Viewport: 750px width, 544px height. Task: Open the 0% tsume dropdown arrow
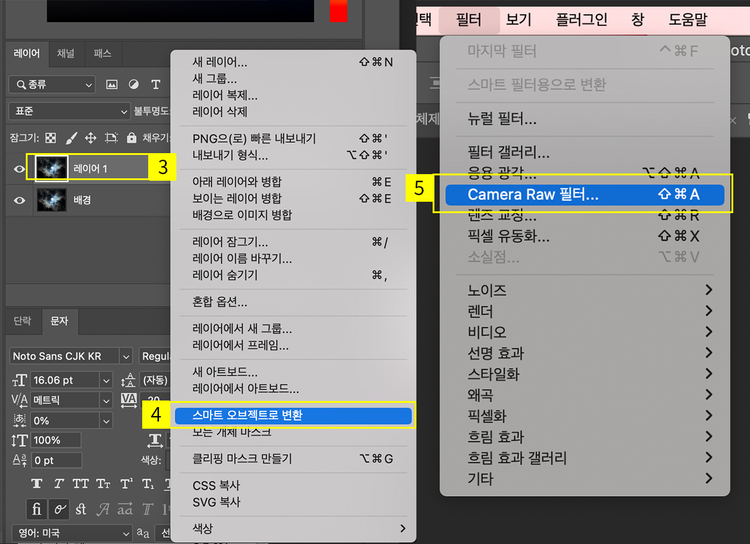(106, 421)
